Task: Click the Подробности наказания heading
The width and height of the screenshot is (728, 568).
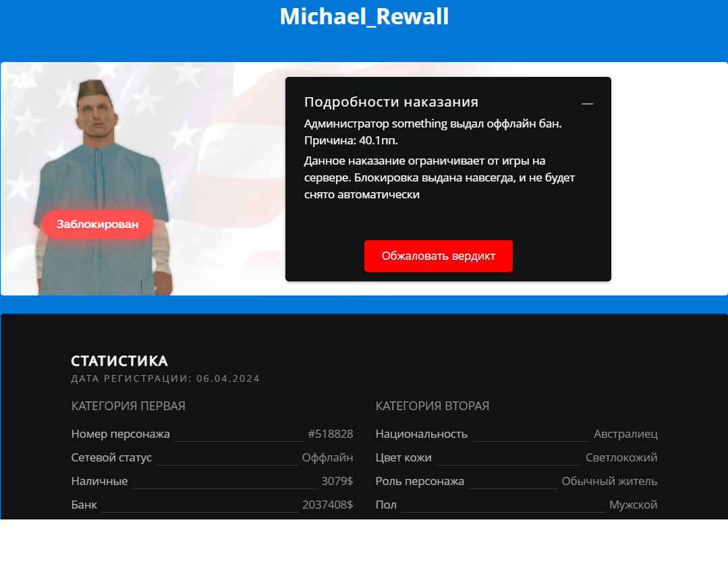Action: [x=391, y=102]
